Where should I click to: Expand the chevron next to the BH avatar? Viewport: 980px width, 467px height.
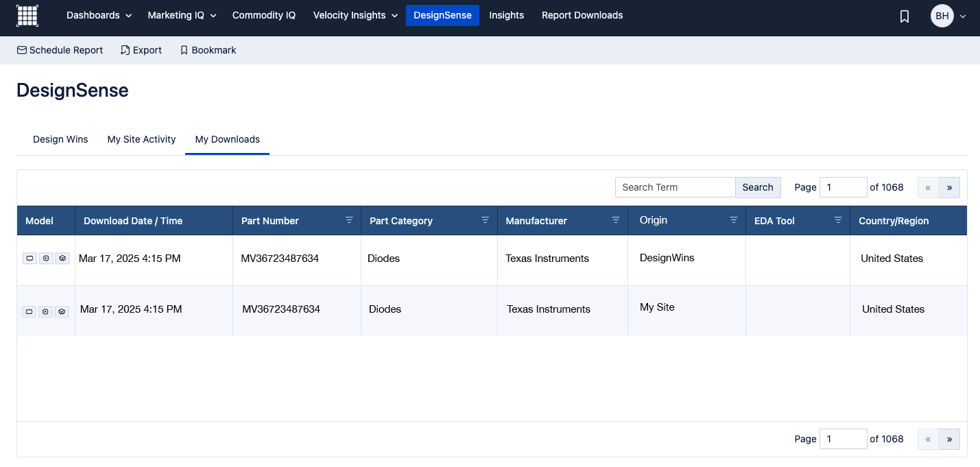[x=963, y=16]
